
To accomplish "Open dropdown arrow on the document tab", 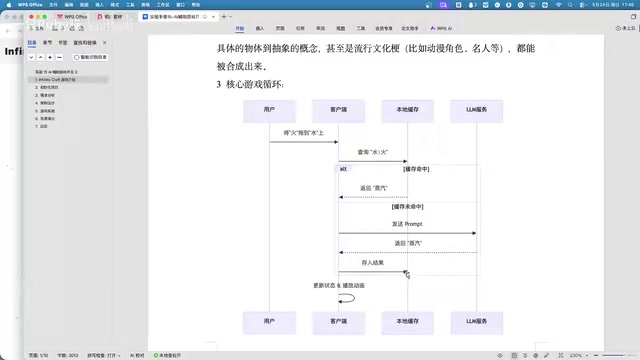I will (x=213, y=17).
